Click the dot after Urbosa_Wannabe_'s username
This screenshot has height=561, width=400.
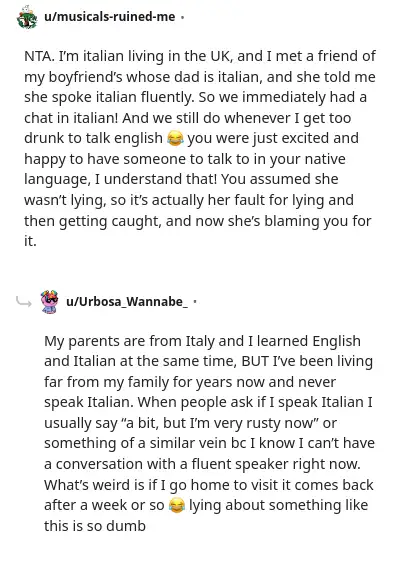(195, 302)
